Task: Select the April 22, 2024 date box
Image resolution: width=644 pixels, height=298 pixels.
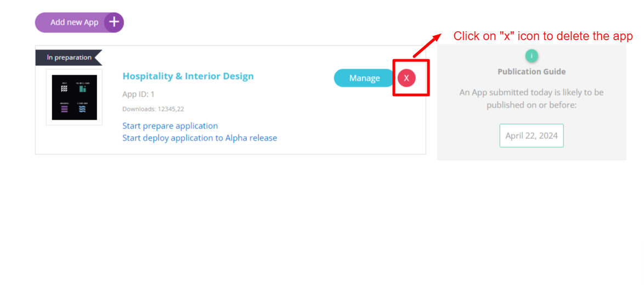Action: pyautogui.click(x=532, y=136)
